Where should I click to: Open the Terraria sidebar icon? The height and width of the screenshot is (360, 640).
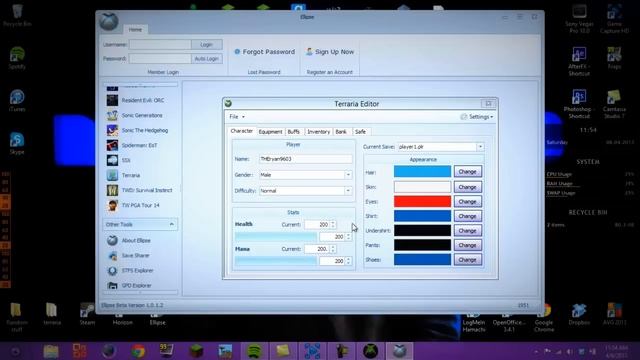(112, 175)
